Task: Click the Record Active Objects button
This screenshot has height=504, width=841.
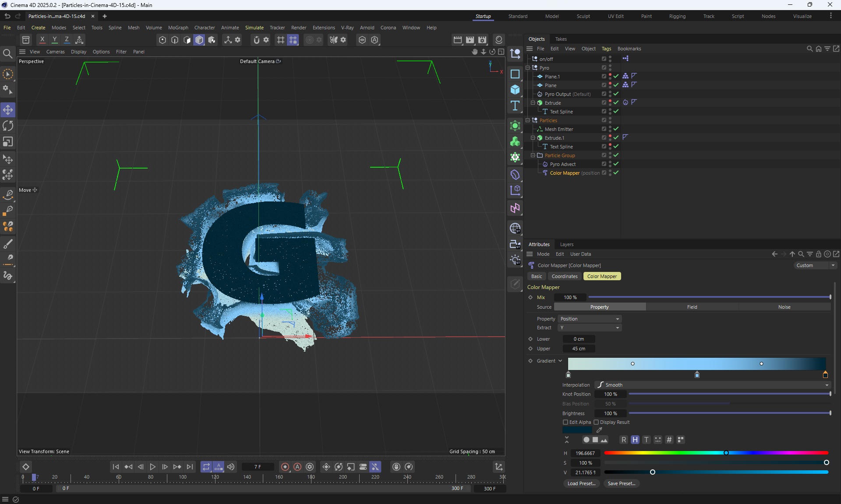Action: [285, 467]
